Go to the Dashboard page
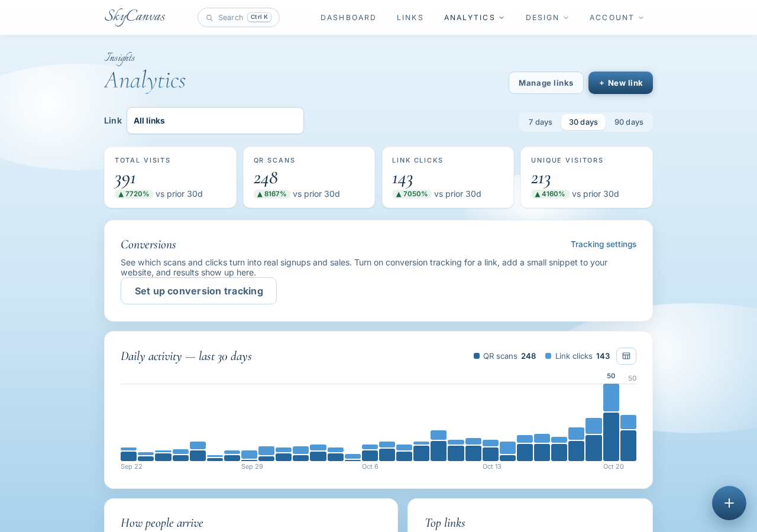 point(348,18)
